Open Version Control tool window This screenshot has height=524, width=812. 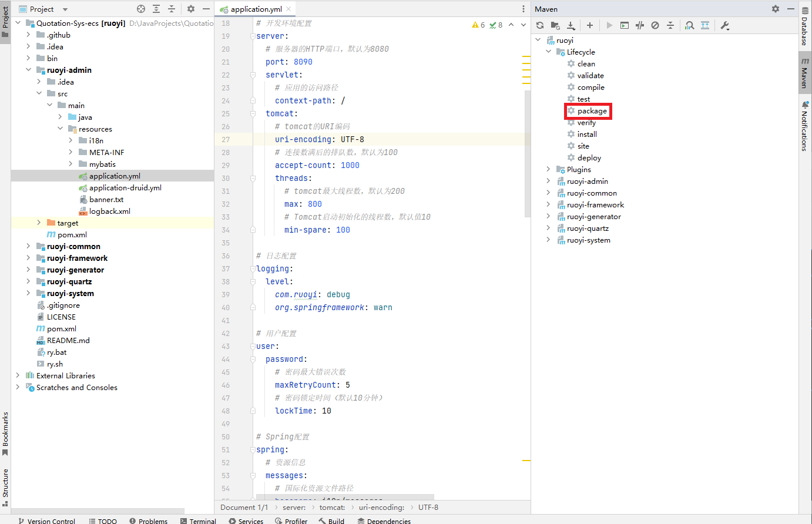[x=46, y=521]
